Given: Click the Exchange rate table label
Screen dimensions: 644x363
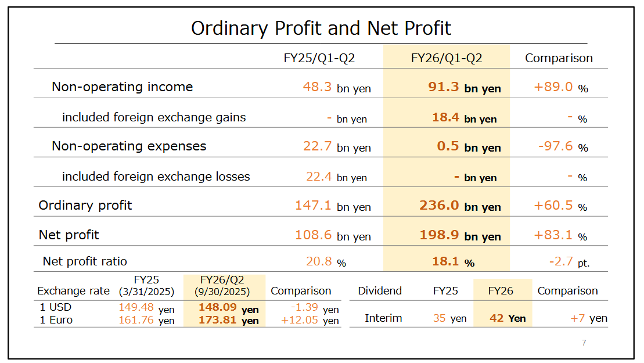Looking at the screenshot, I should click(x=73, y=291).
